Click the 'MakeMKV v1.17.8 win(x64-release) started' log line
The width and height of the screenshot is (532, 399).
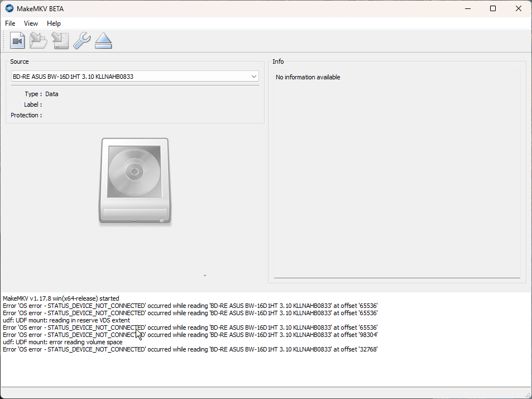click(x=61, y=298)
